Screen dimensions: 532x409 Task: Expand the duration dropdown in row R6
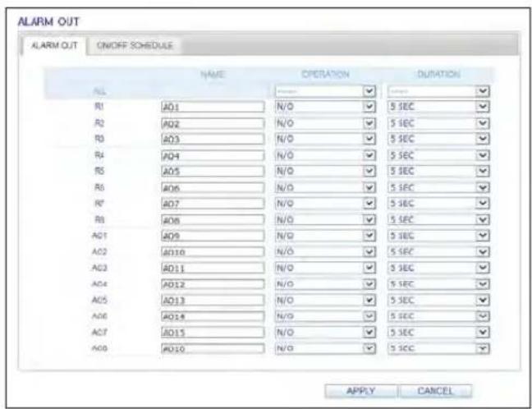coord(438,188)
